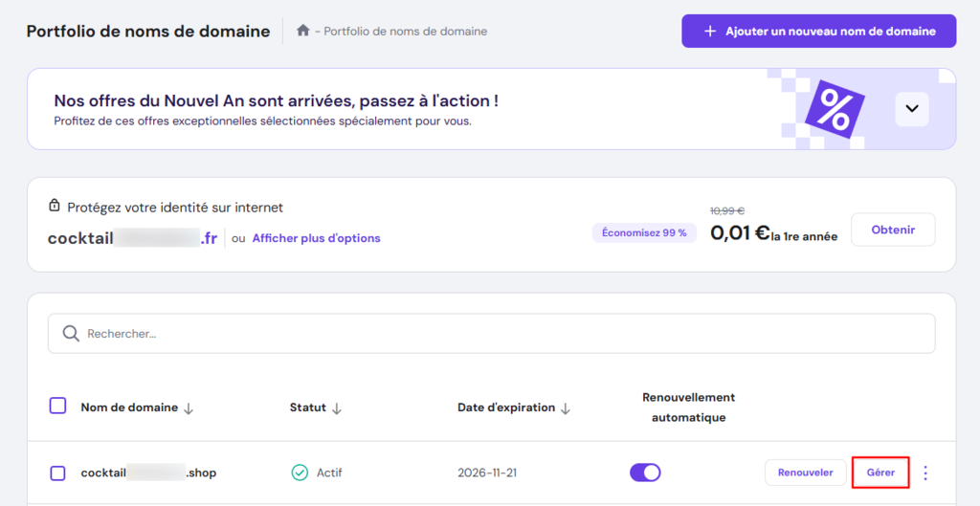Click the percent discount badge icon
980x506 pixels.
pyautogui.click(x=835, y=111)
